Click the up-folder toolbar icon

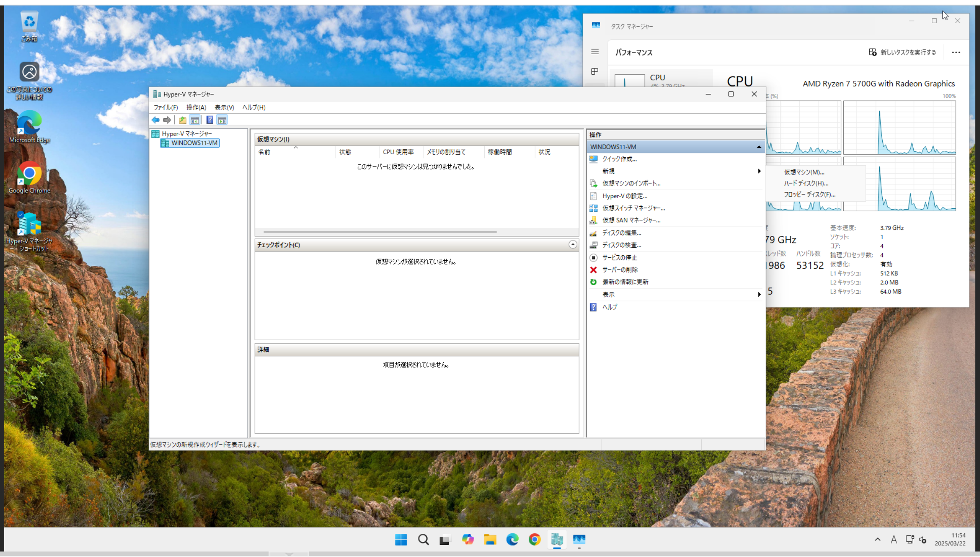pyautogui.click(x=182, y=120)
